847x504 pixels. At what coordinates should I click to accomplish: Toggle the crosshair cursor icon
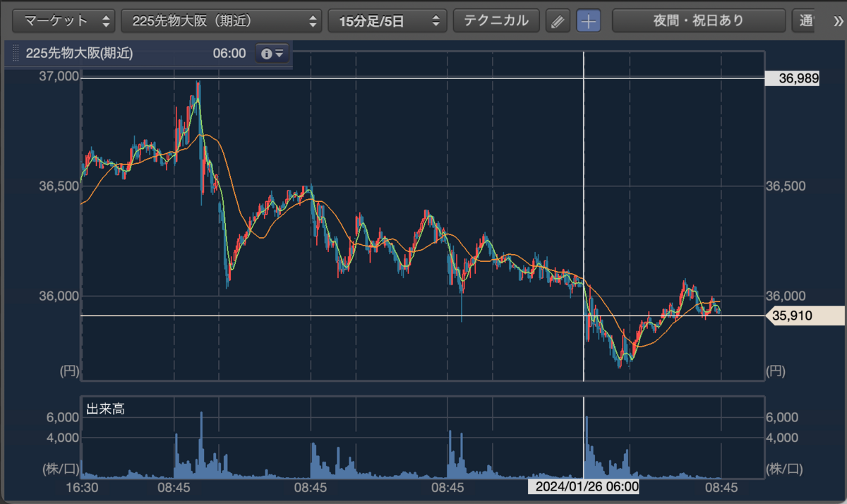(589, 21)
